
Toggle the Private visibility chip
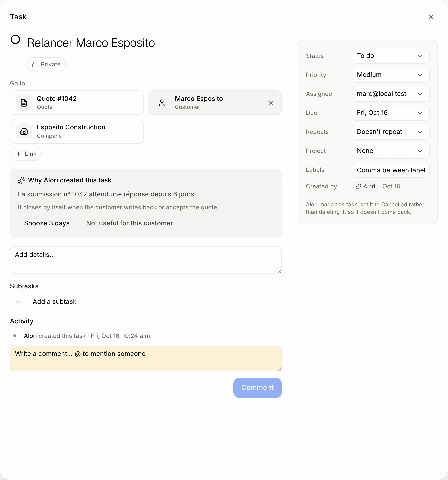point(46,64)
